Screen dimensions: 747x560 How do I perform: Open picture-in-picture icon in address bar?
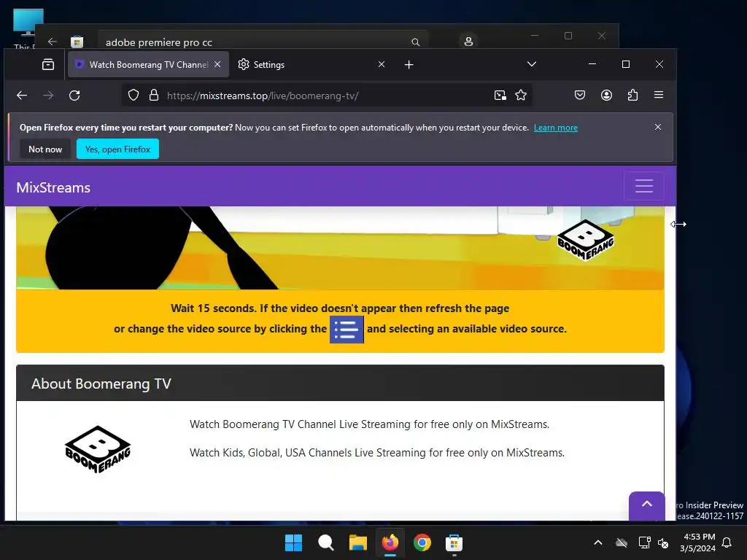[500, 96]
